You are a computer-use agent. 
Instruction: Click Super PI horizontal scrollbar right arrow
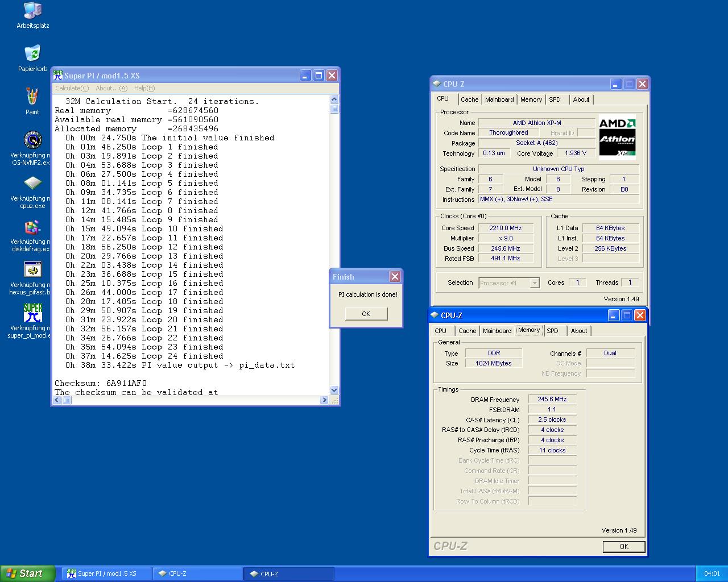tap(325, 400)
